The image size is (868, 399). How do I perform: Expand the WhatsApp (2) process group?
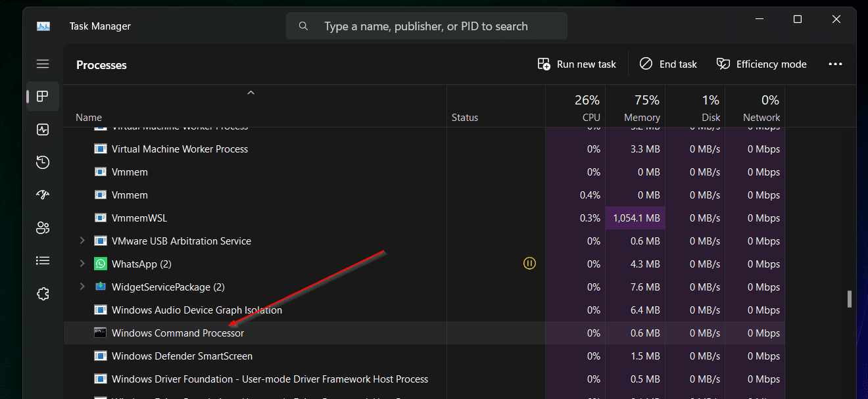coord(82,264)
